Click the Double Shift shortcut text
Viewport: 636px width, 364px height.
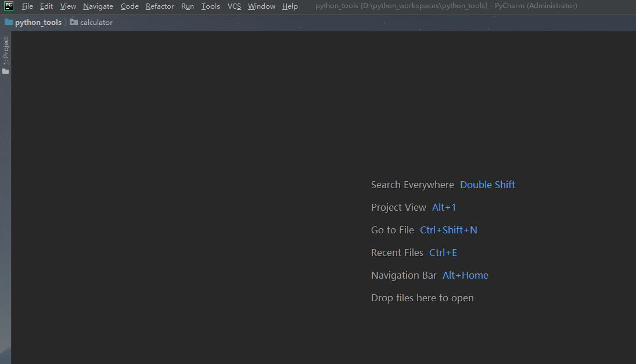coord(487,185)
